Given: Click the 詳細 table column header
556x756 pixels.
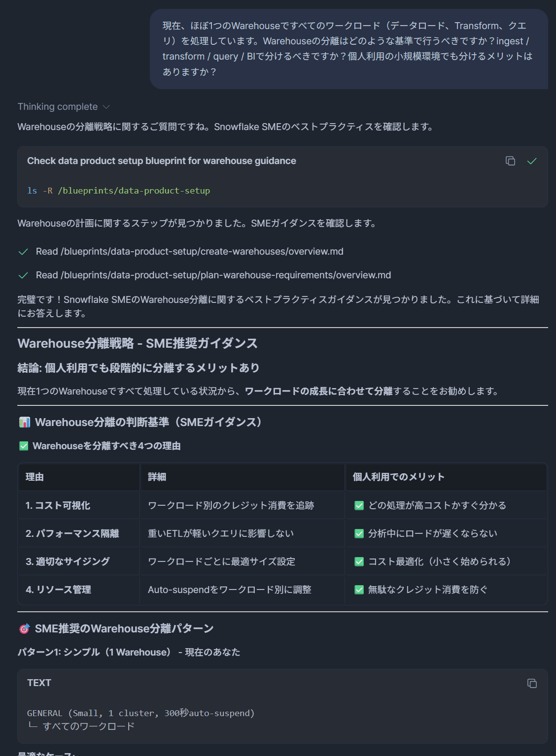Looking at the screenshot, I should coord(157,477).
